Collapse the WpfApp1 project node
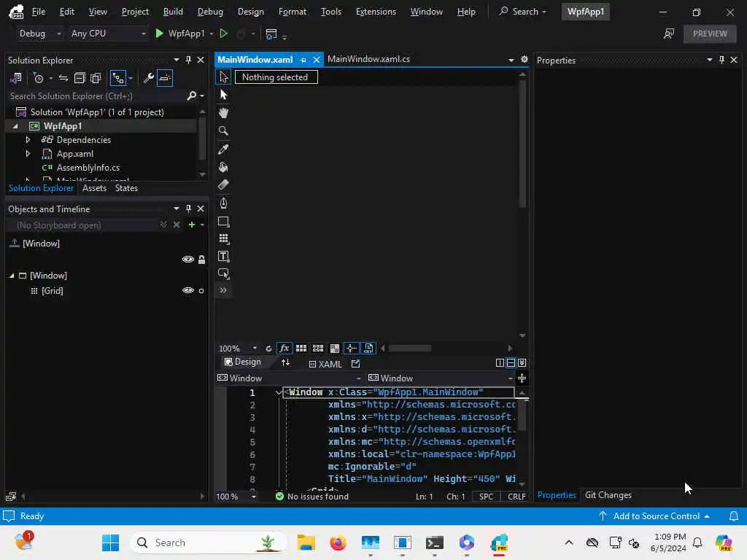Viewport: 747px width, 560px height. pos(15,126)
